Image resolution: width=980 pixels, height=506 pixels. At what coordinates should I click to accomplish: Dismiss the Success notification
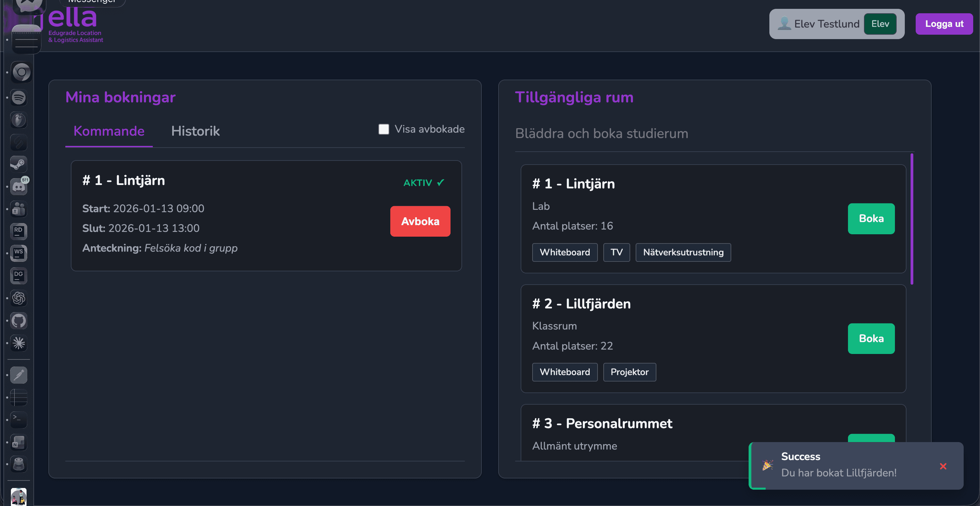(x=943, y=466)
